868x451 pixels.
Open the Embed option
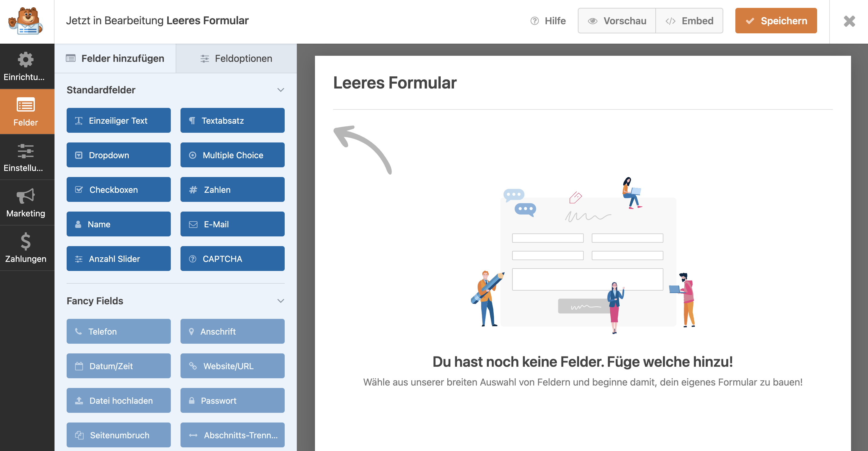[x=689, y=21]
